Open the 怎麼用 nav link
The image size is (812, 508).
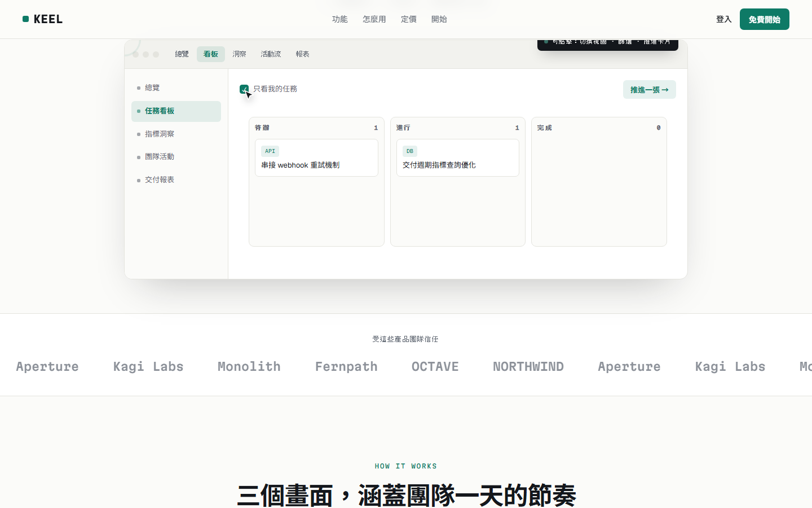point(374,19)
